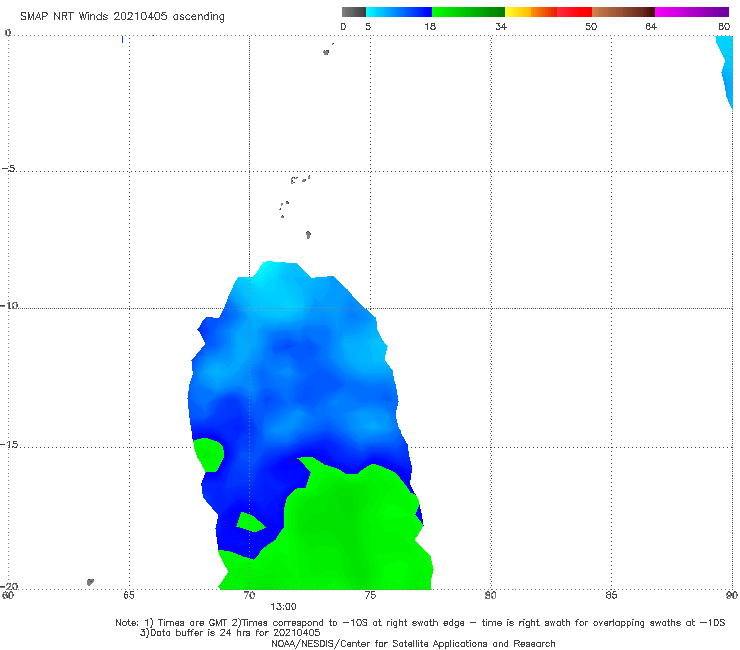Click the longitude axis label '70'
The image size is (740, 650).
[249, 595]
